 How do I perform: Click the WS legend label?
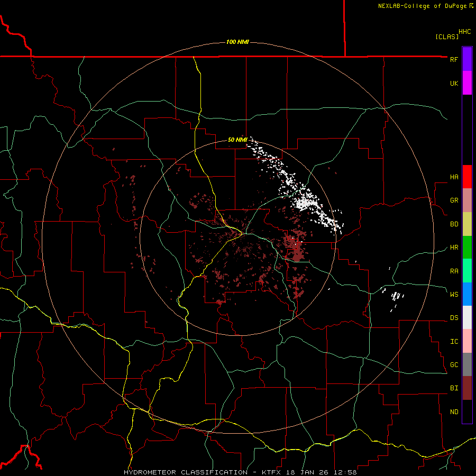click(454, 295)
